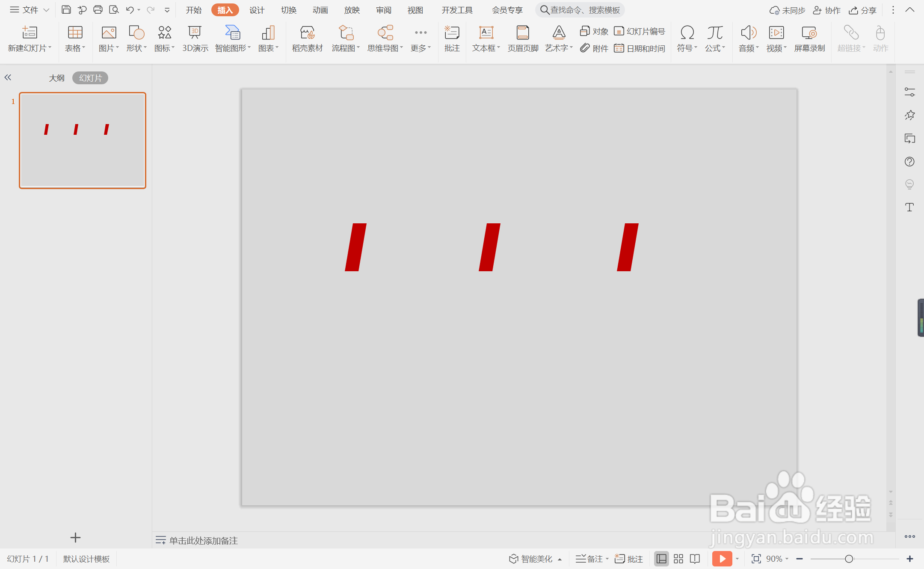Viewport: 924px width, 569px height.
Task: Open the Animation (动画) tab
Action: [320, 10]
